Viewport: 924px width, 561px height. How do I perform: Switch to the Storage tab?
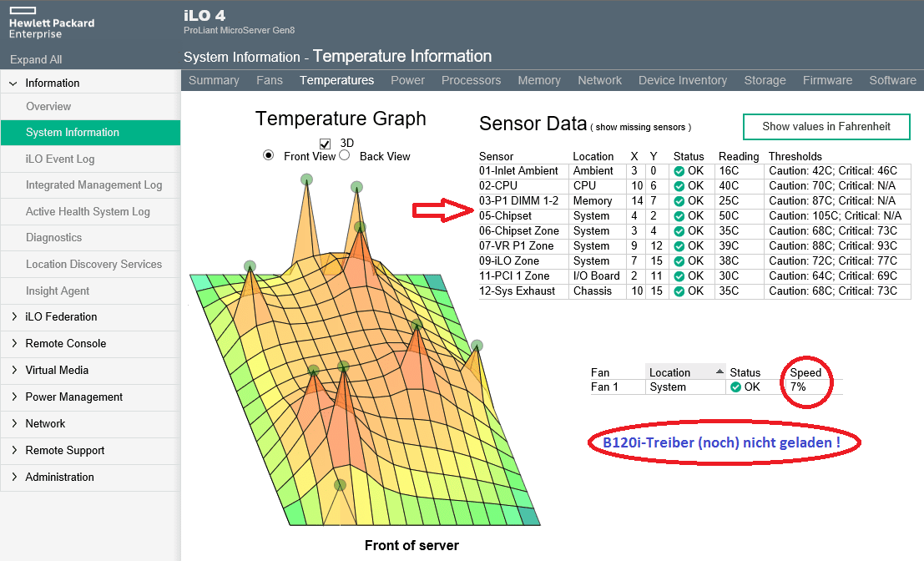pos(765,80)
